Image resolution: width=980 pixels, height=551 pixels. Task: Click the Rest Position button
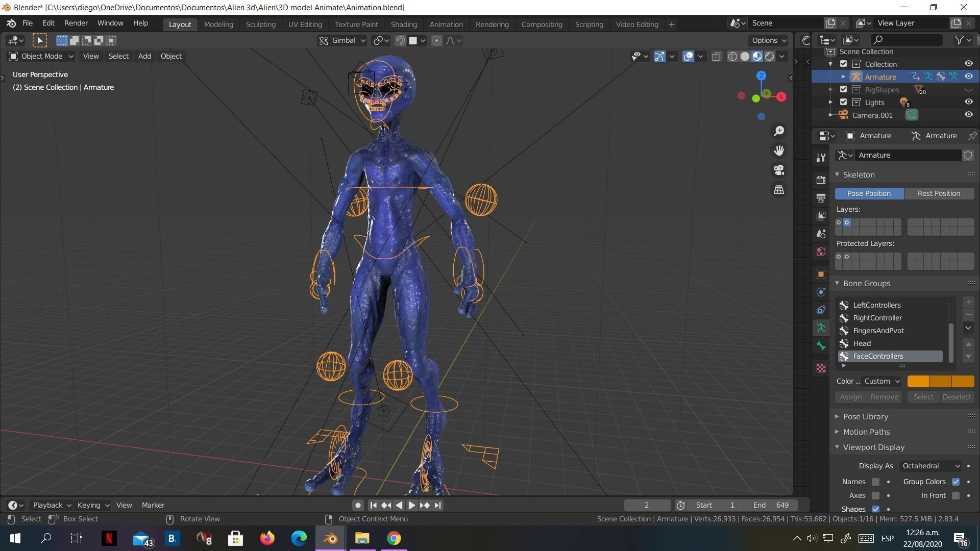coord(938,193)
